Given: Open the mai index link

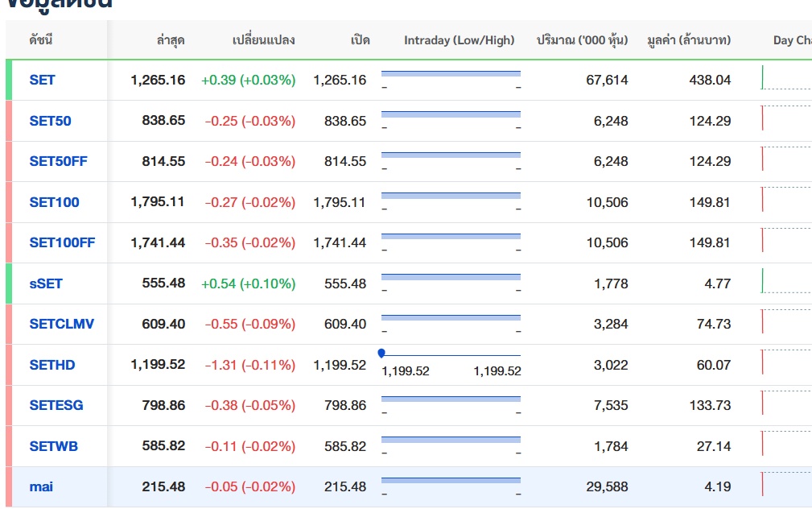Looking at the screenshot, I should [41, 486].
